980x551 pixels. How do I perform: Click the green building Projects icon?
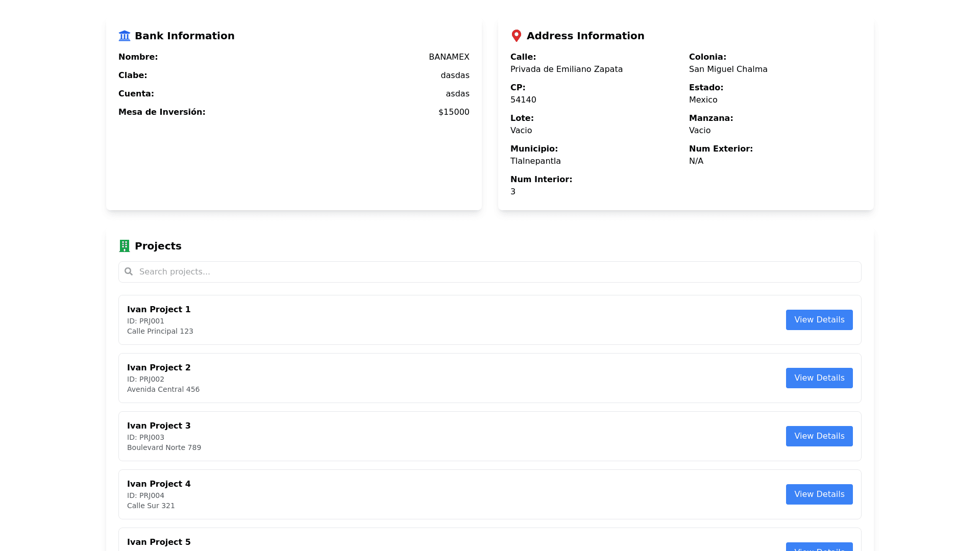coord(124,246)
